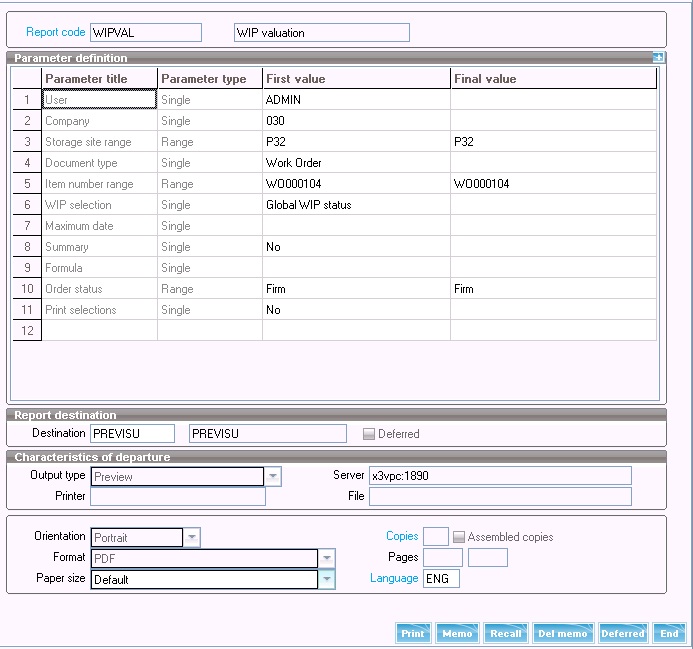Select the Work Order value cell
This screenshot has height=649, width=693.
tap(356, 163)
